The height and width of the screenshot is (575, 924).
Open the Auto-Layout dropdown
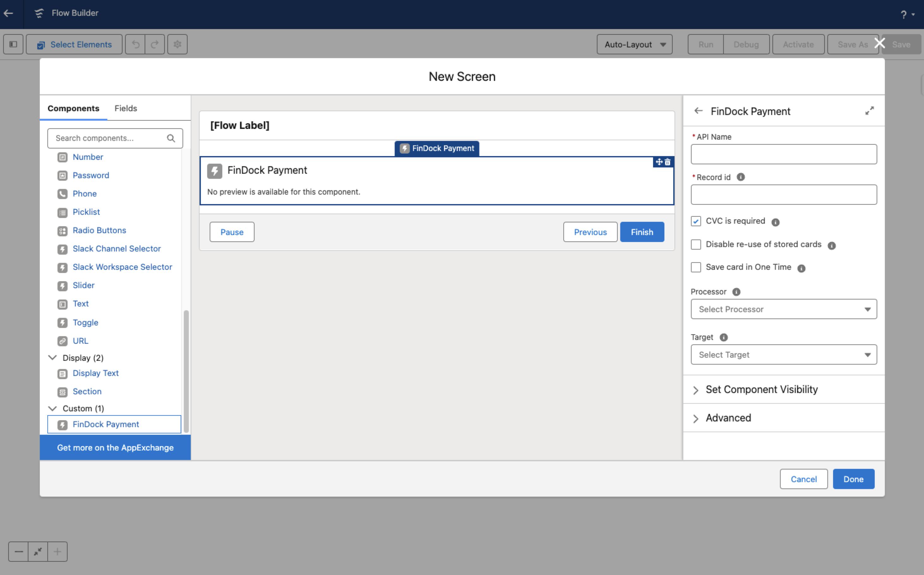tap(634, 44)
